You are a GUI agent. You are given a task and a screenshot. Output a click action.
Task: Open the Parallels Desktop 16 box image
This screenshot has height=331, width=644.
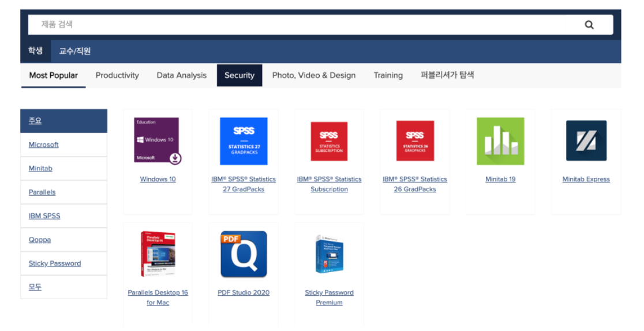coord(158,254)
